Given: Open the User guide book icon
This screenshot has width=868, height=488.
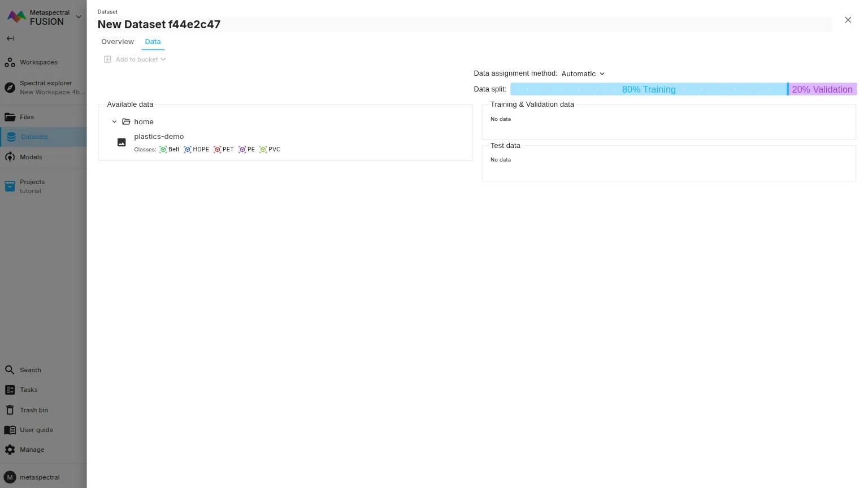Looking at the screenshot, I should (x=10, y=430).
